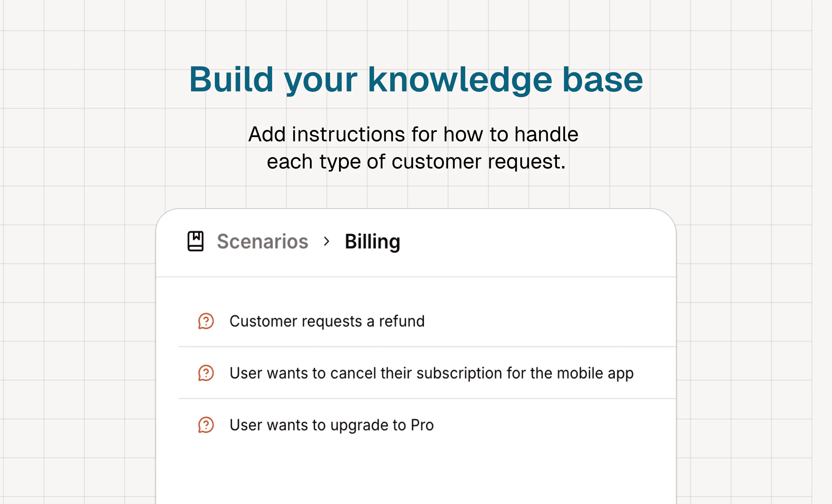Click question bubble icon beside upgrade to Pro
Screen dimensions: 832x504
[206, 425]
